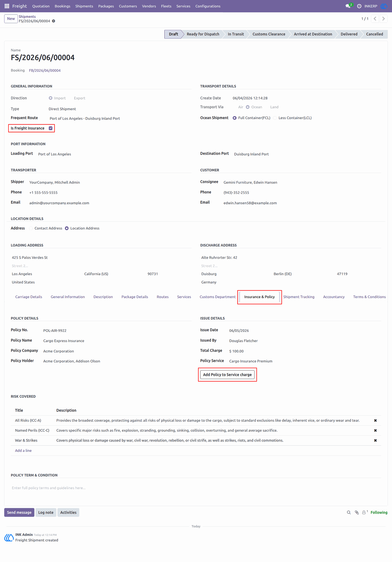Open the Frequent Route dropdown field
The image size is (392, 562).
(120, 119)
